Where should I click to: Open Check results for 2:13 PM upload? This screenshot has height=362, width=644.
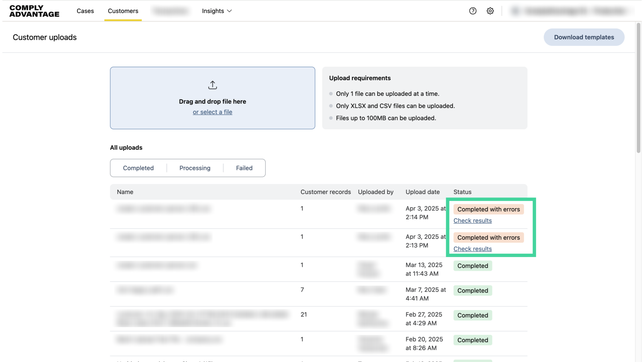(x=472, y=249)
